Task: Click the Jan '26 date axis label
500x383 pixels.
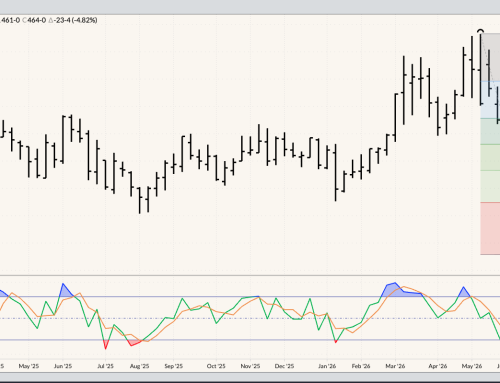Action: [327, 366]
